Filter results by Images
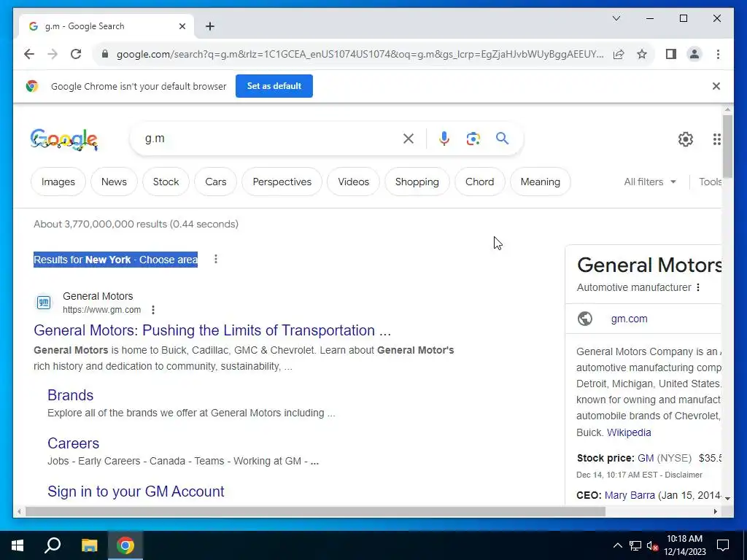747x560 pixels. pyautogui.click(x=58, y=182)
